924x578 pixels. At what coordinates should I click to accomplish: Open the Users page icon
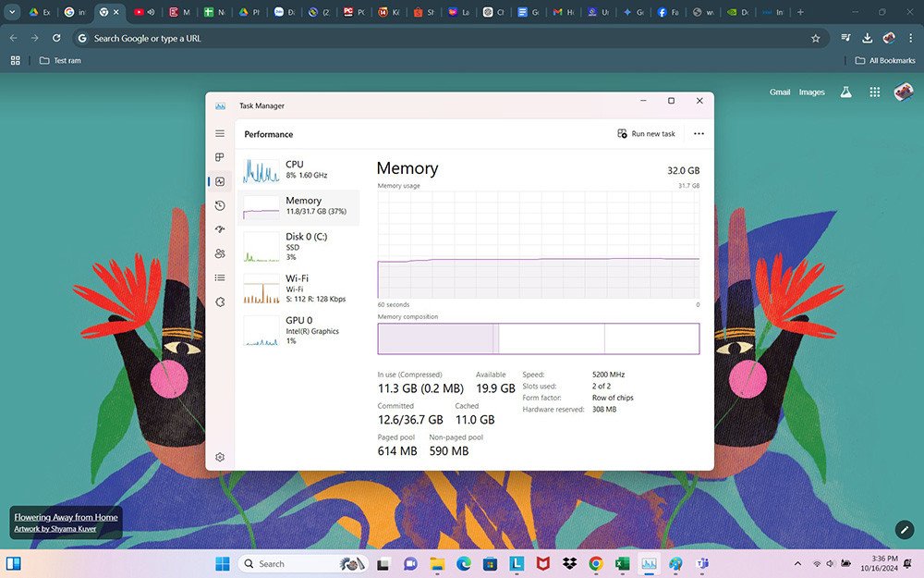coord(220,253)
